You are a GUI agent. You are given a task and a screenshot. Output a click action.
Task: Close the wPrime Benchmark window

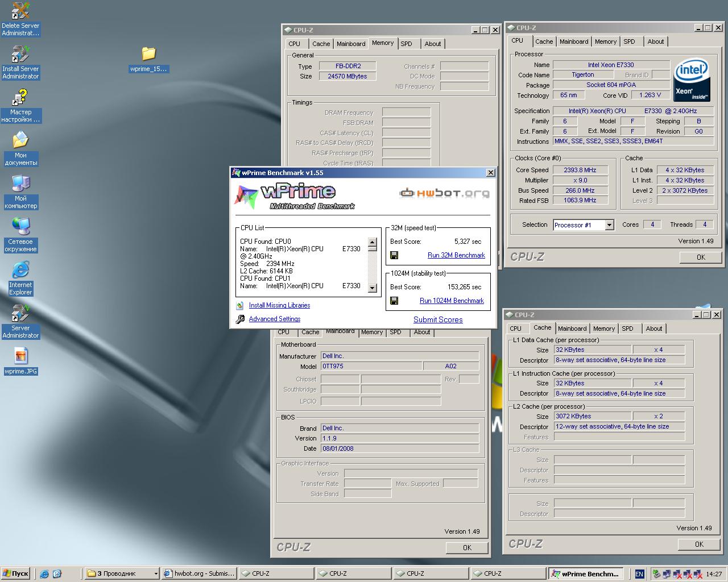click(x=490, y=173)
